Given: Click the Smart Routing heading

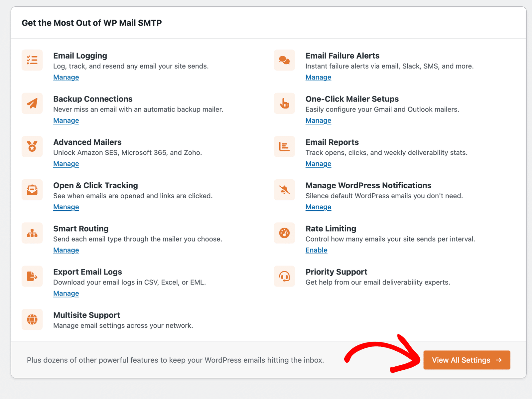Looking at the screenshot, I should (81, 229).
